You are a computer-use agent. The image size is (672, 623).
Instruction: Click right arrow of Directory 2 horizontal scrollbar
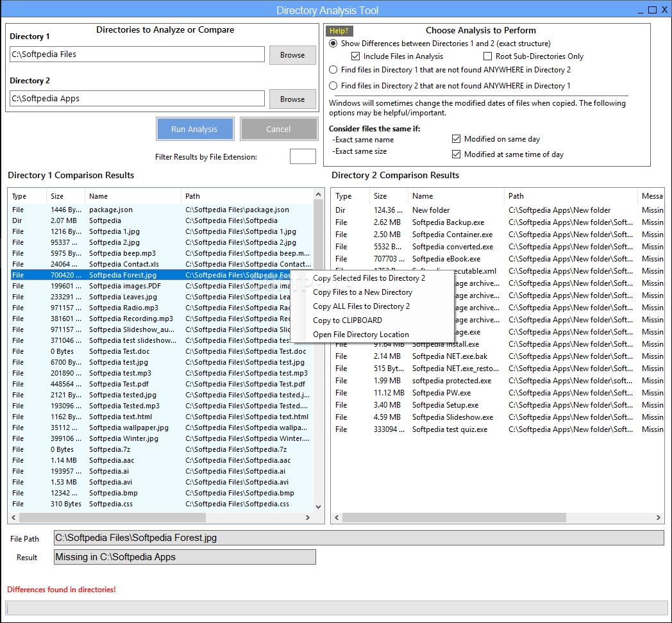659,518
